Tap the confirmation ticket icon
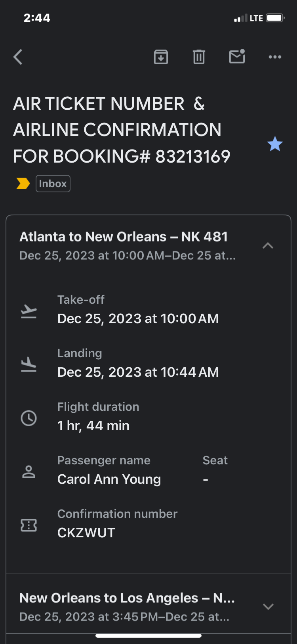 coord(29,525)
